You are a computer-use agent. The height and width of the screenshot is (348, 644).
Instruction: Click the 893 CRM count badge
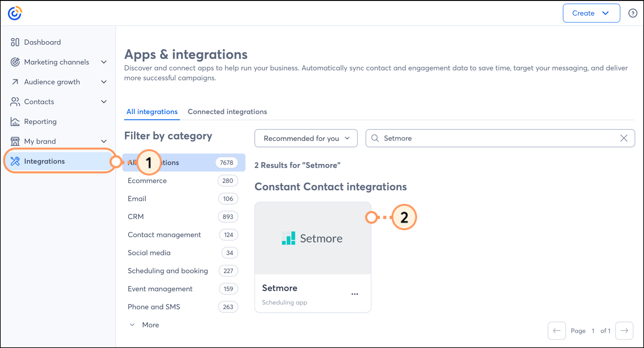click(x=228, y=217)
